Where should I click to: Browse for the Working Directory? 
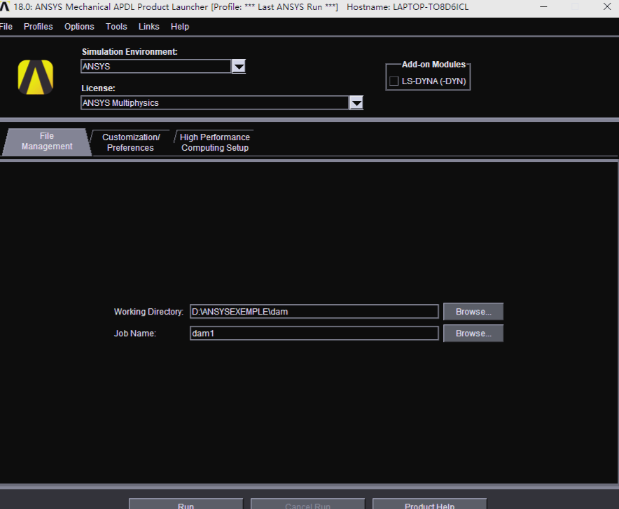coord(473,312)
